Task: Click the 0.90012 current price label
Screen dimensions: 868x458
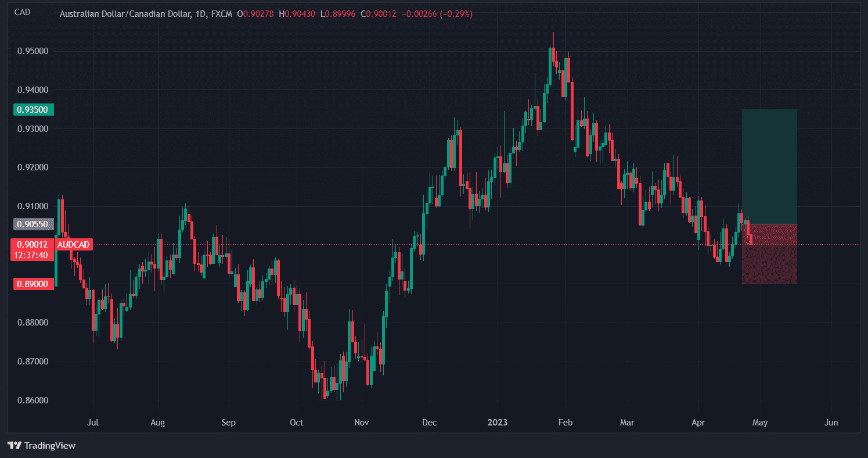Action: (x=33, y=245)
